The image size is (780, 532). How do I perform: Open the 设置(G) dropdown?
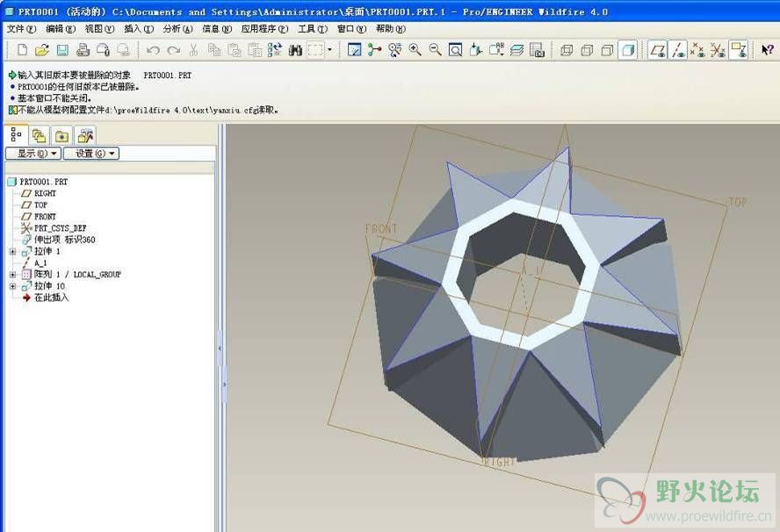91,154
